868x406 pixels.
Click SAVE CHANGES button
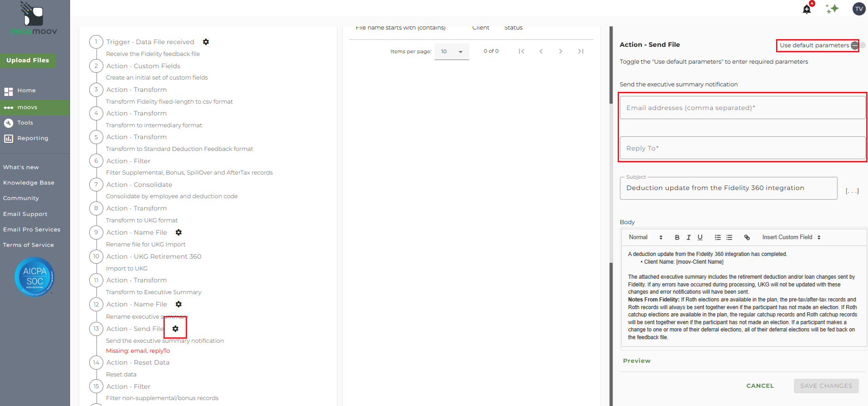pos(826,386)
